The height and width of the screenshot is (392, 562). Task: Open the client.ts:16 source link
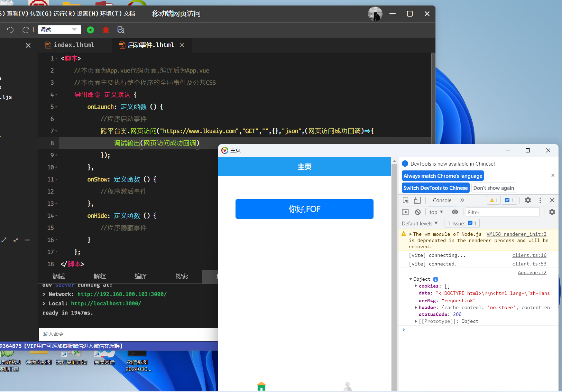pyautogui.click(x=529, y=255)
